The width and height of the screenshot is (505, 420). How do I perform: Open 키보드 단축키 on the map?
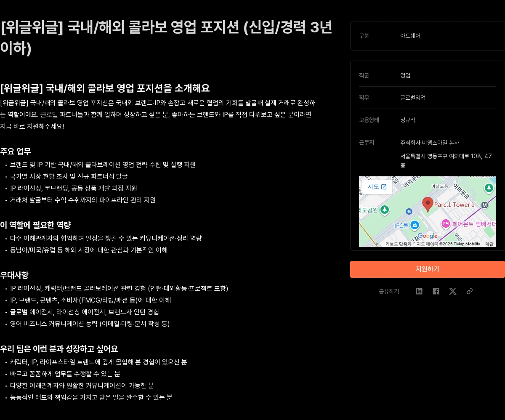click(398, 244)
